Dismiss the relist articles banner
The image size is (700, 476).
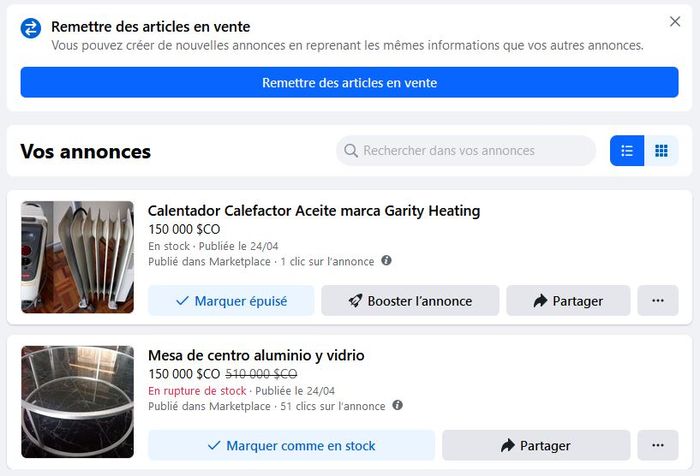tap(675, 21)
